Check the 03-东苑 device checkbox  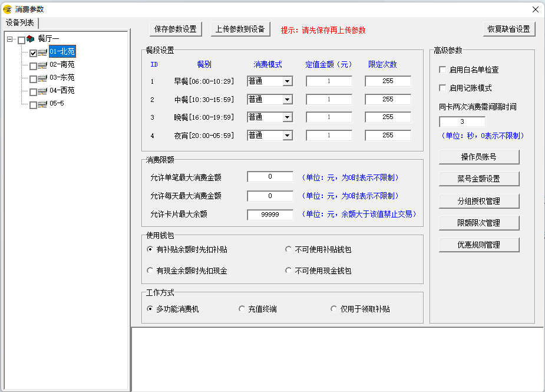point(34,79)
